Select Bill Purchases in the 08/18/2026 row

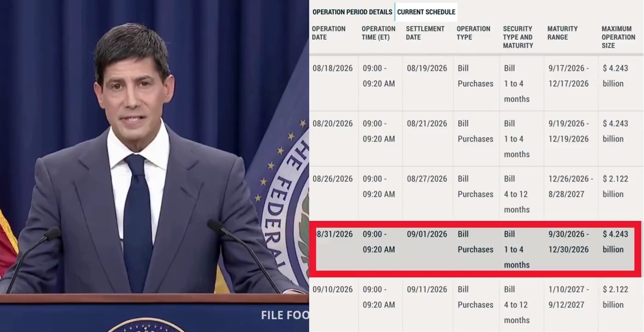pos(475,76)
